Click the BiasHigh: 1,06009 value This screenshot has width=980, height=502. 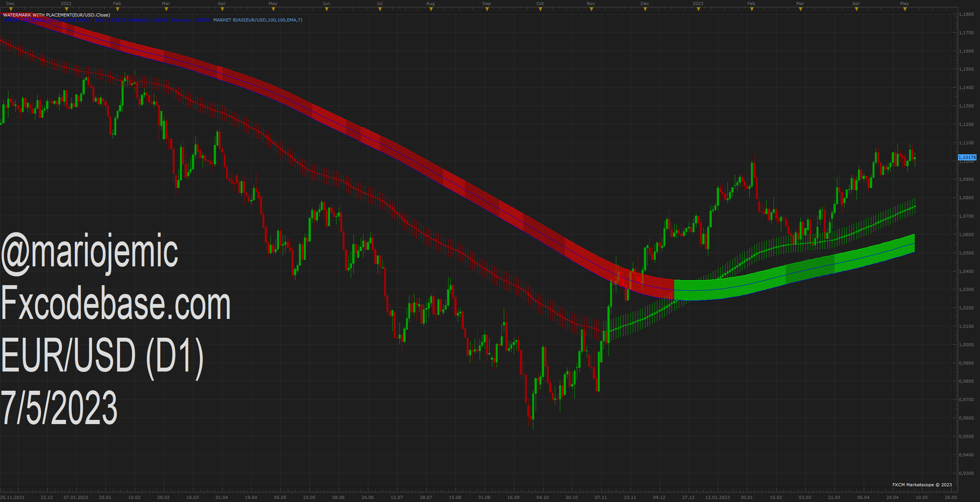click(x=148, y=20)
